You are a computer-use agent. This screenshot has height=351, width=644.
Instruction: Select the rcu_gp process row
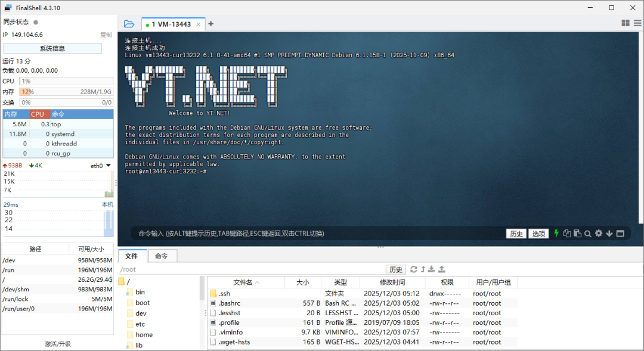point(58,154)
